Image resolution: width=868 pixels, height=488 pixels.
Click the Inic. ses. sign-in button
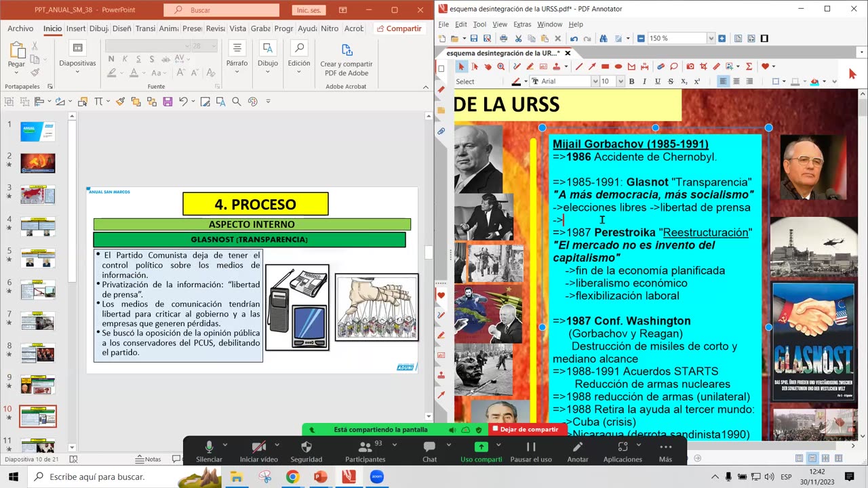tap(310, 10)
